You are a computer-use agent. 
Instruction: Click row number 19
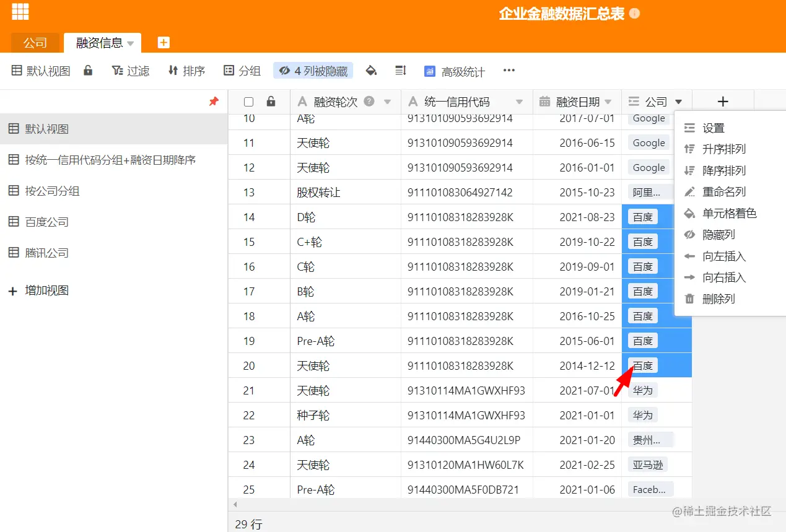point(249,341)
